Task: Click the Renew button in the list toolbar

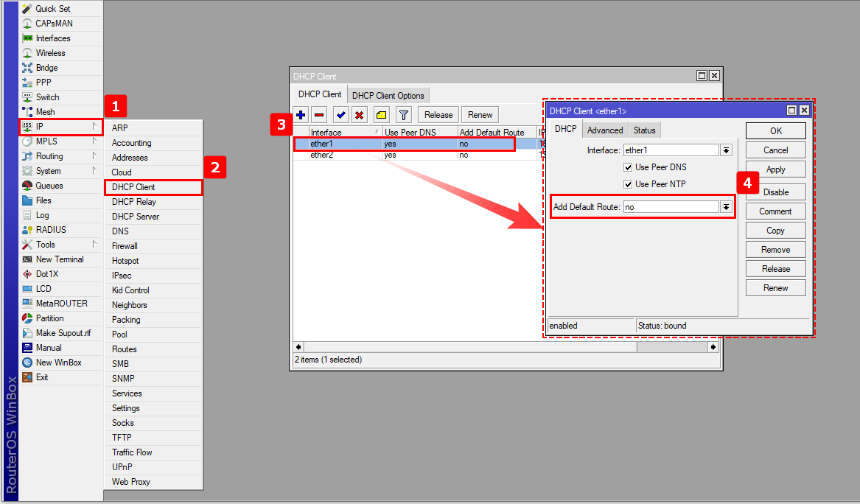Action: coord(480,115)
